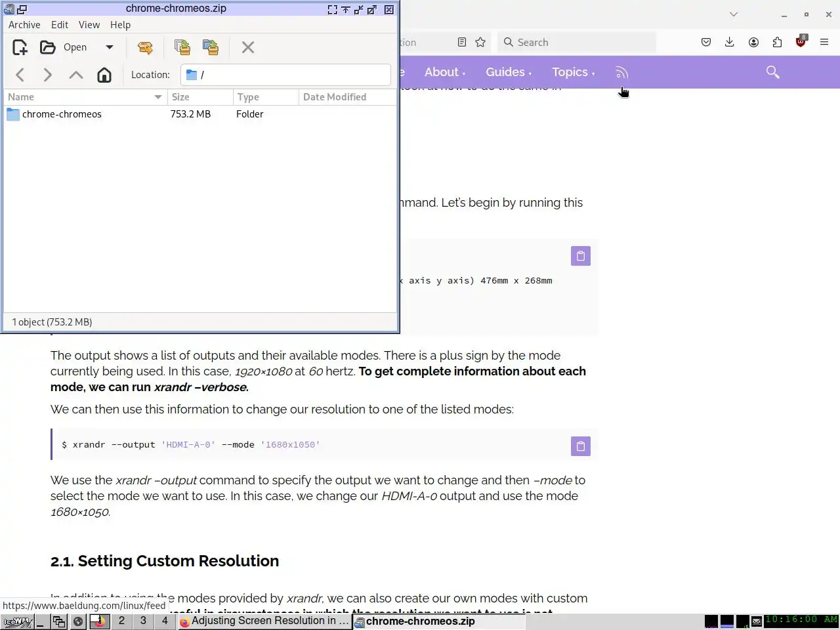The height and width of the screenshot is (630, 840).
Task: Open the Archive menu
Action: 24,24
